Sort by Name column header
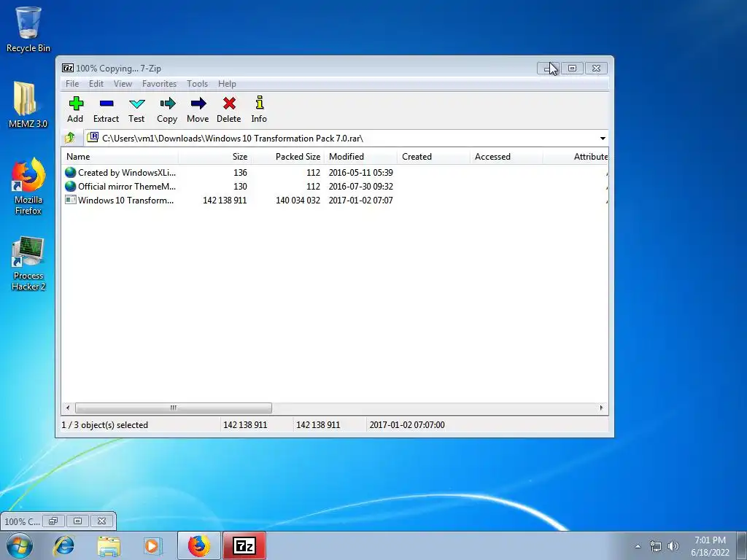The width and height of the screenshot is (747, 560). 120,157
